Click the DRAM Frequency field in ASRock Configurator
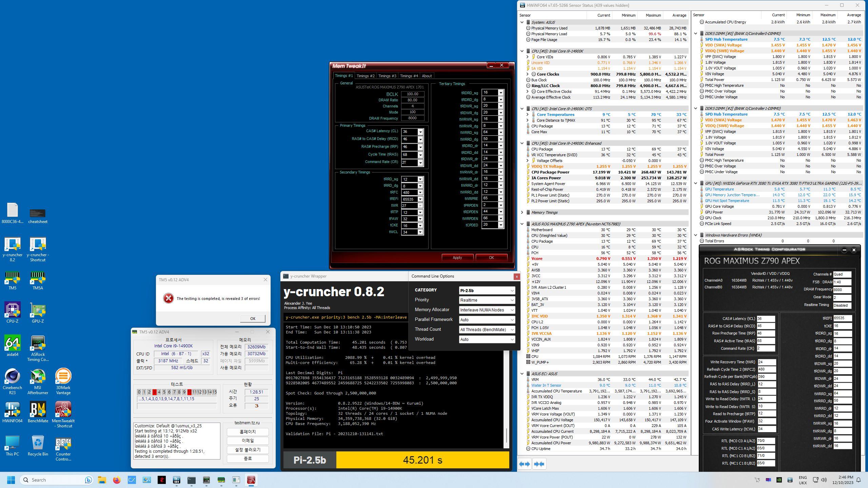Screen dimensions: 868x488 (x=842, y=289)
